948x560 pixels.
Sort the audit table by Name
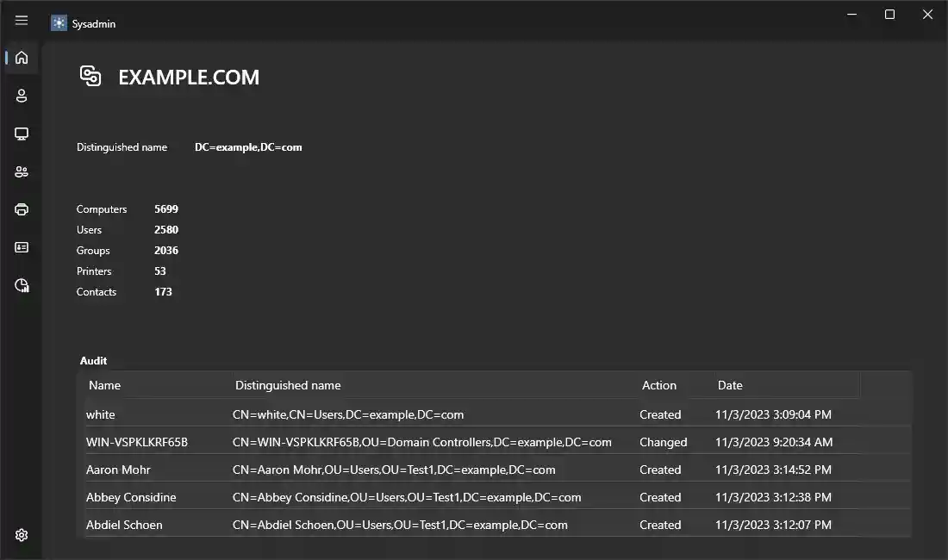pyautogui.click(x=106, y=385)
